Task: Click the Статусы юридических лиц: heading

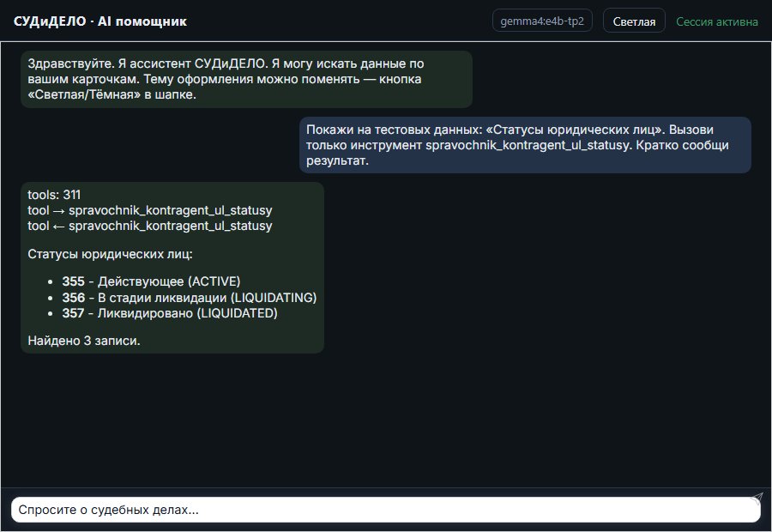Action: pos(110,254)
